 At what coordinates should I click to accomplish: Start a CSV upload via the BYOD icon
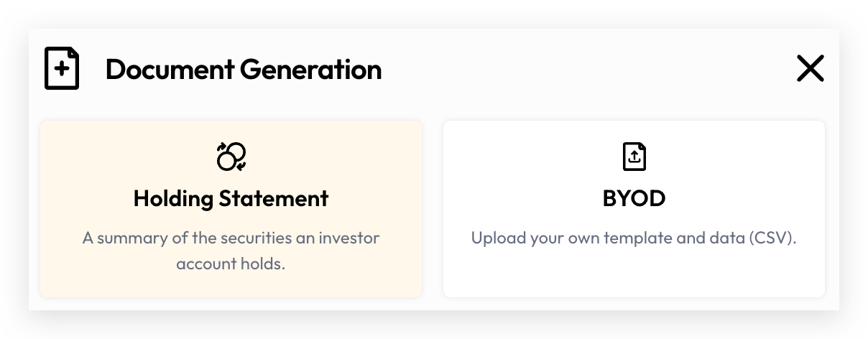(634, 156)
